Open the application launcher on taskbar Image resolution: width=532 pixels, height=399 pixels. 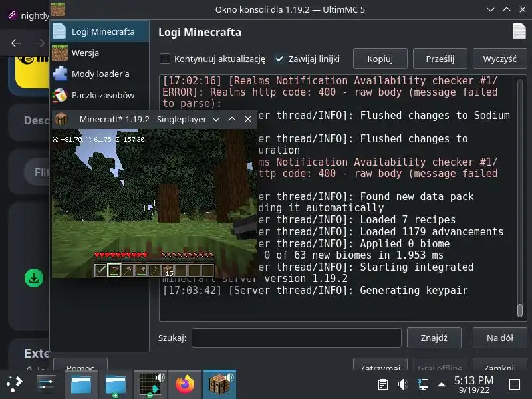[14, 384]
